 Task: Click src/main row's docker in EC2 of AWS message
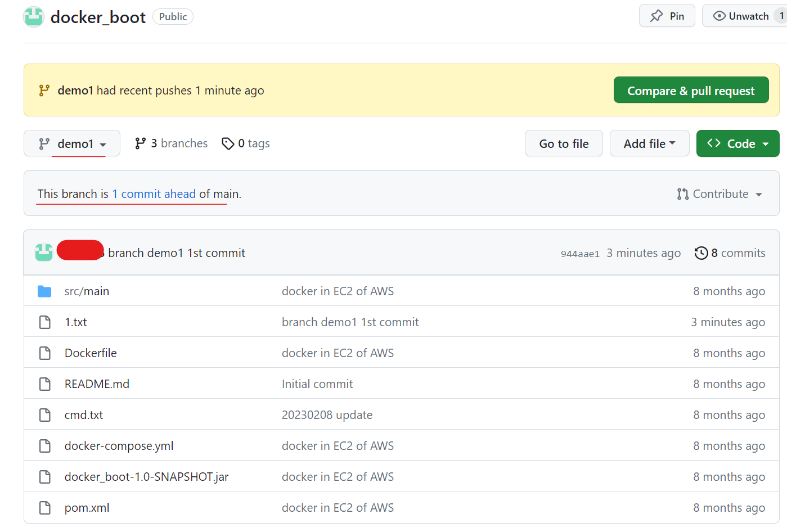pyautogui.click(x=338, y=291)
